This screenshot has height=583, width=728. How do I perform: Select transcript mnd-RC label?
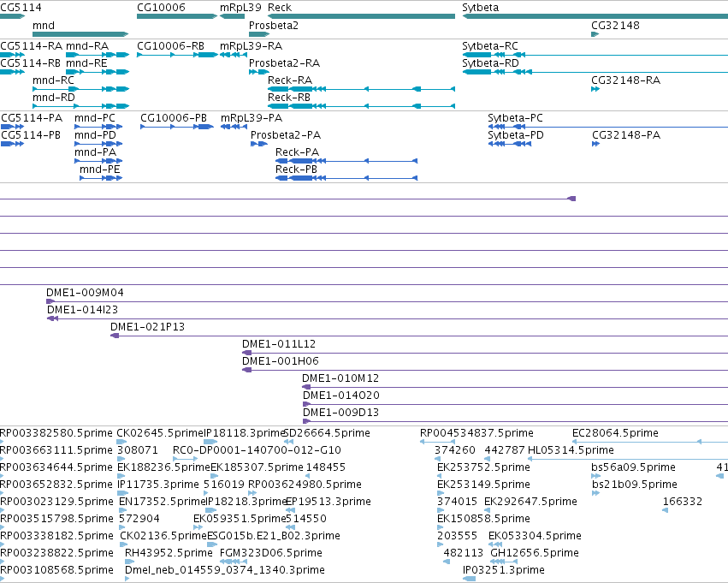coord(53,80)
